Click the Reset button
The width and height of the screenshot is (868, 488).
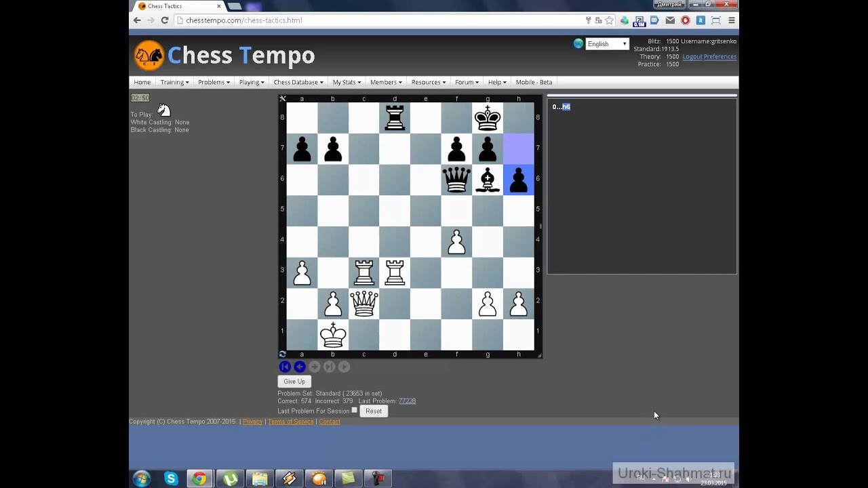click(x=374, y=411)
